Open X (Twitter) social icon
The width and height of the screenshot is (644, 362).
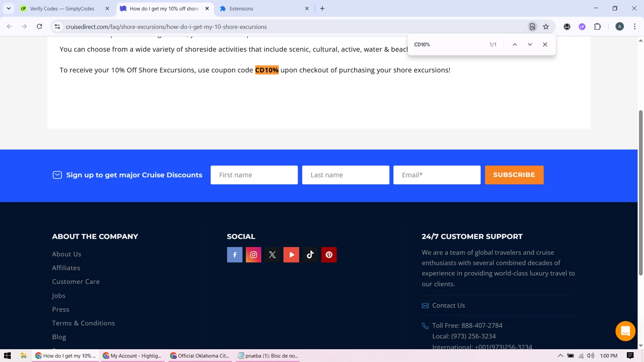(x=272, y=255)
